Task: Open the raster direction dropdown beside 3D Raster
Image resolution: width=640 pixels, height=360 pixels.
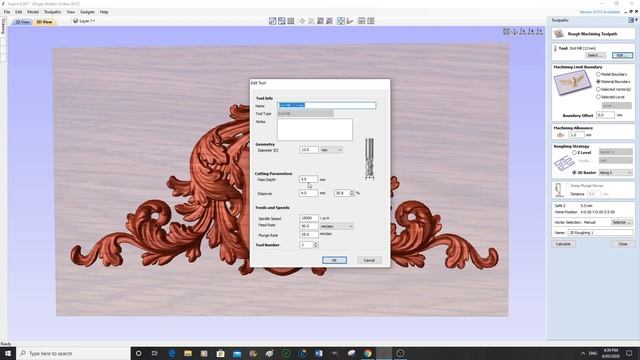Action: [x=616, y=173]
